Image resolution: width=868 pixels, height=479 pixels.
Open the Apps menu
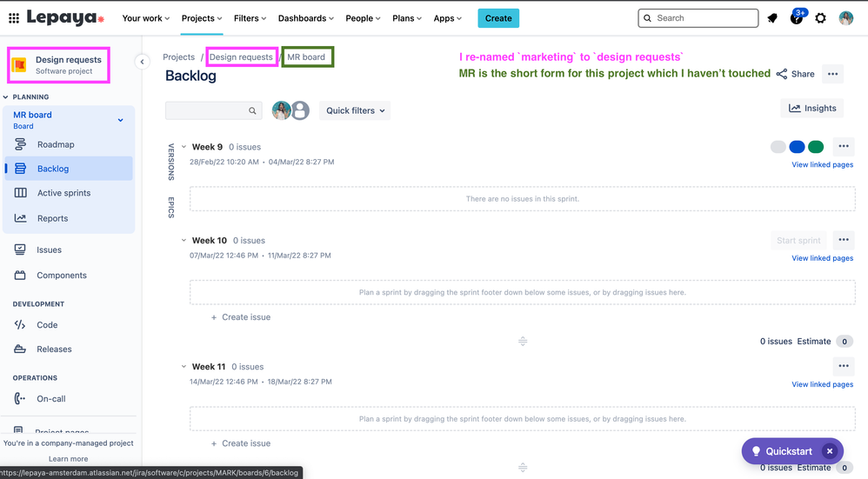[447, 18]
